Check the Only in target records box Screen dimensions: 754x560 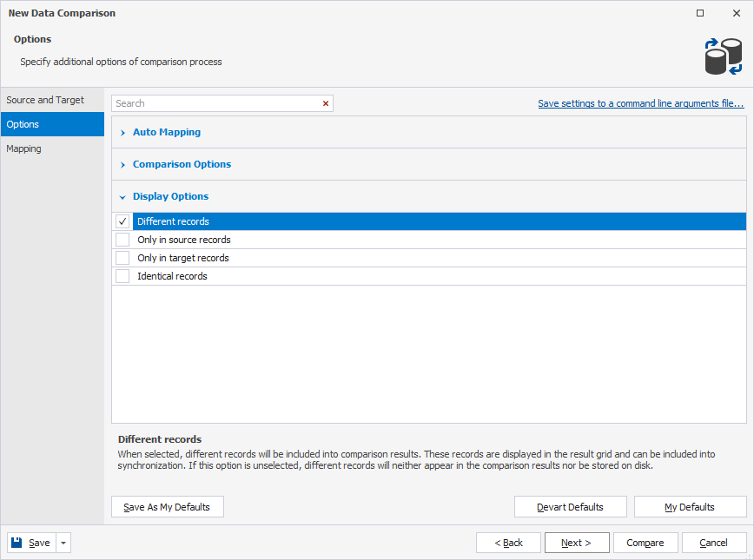coord(122,258)
